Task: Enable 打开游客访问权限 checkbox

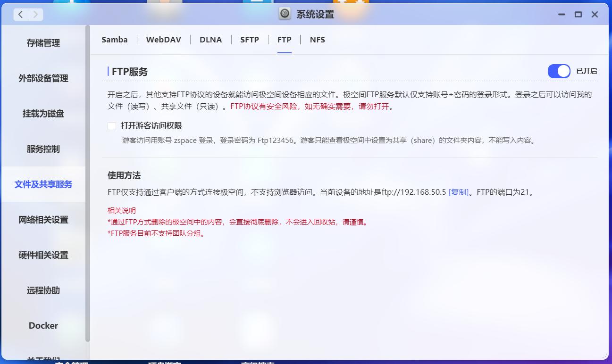Action: (112, 126)
